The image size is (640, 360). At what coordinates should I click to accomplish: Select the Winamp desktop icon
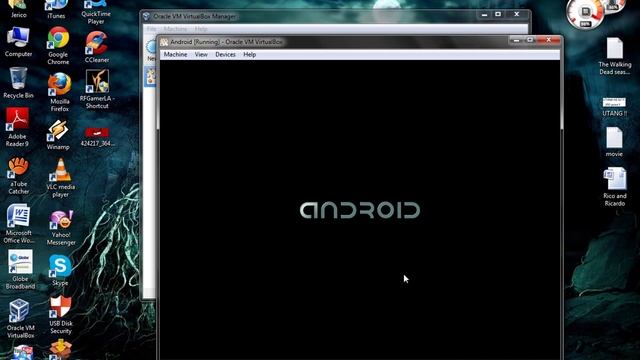(58, 135)
